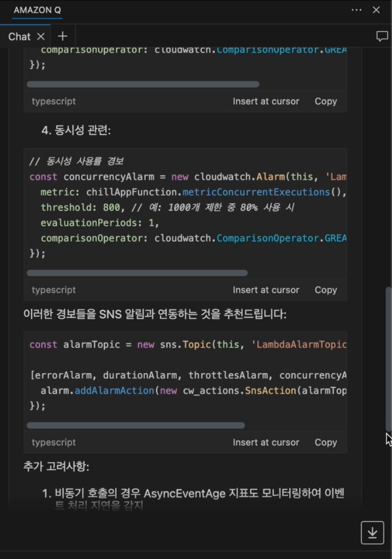
Task: Click Insert at cursor in the topmost code block
Action: (266, 101)
